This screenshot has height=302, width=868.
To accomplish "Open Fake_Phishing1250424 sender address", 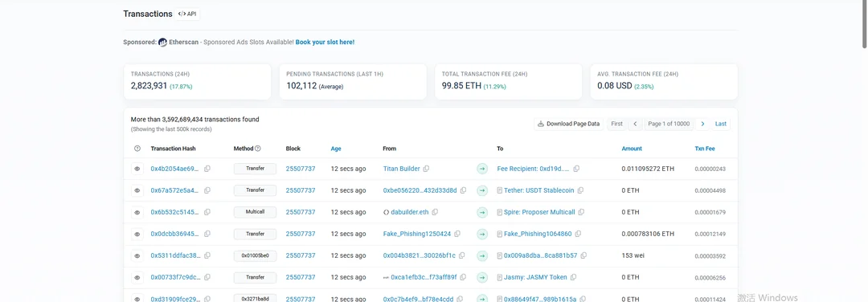I will (x=417, y=234).
